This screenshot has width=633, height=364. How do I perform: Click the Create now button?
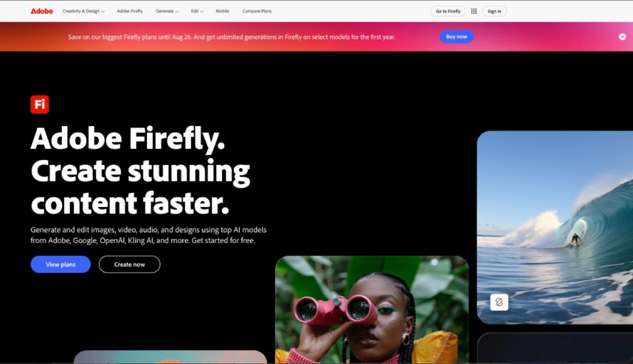(129, 265)
